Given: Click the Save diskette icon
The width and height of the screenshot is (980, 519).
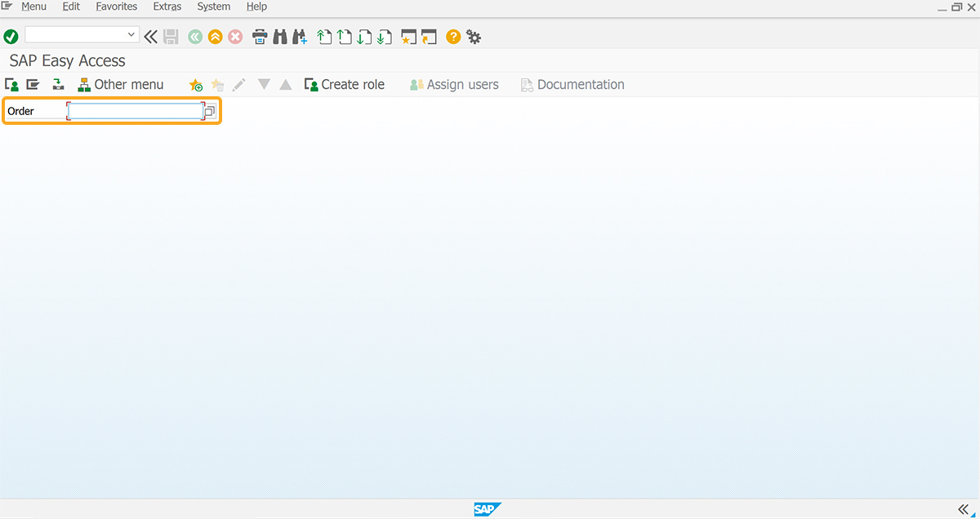Looking at the screenshot, I should click(171, 37).
